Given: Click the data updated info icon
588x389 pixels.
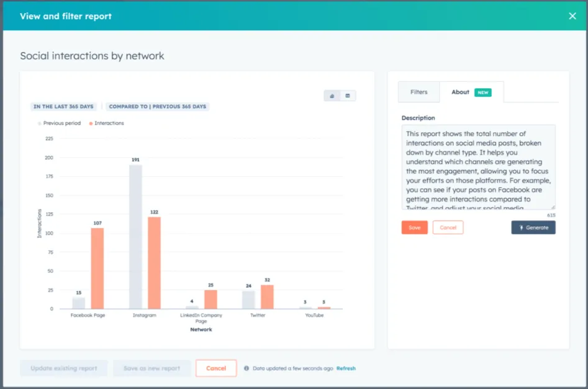Looking at the screenshot, I should pyautogui.click(x=247, y=369).
